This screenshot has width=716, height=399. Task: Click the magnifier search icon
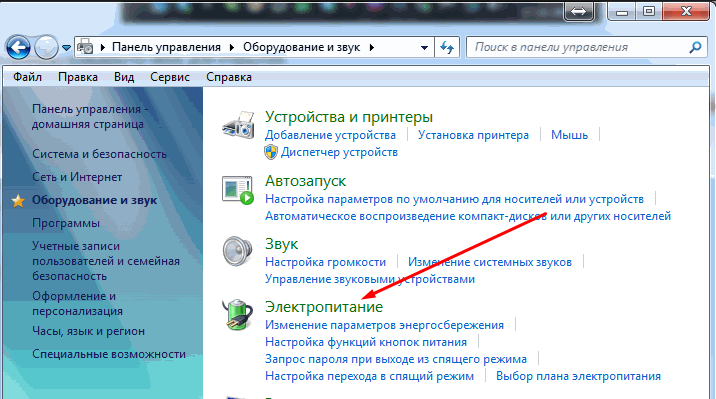coord(695,47)
